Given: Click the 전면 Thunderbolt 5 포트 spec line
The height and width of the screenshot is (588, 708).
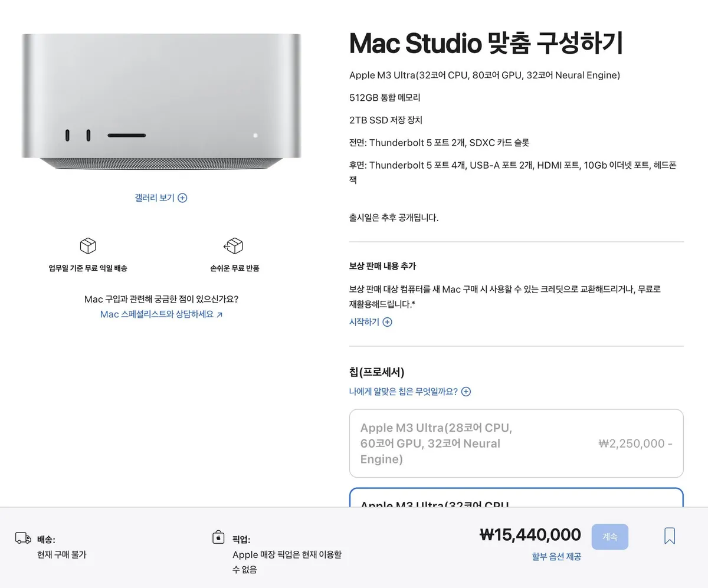Looking at the screenshot, I should (438, 142).
